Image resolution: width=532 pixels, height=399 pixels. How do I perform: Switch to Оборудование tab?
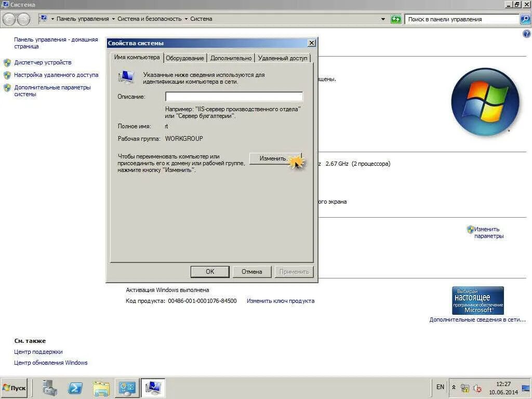click(185, 58)
